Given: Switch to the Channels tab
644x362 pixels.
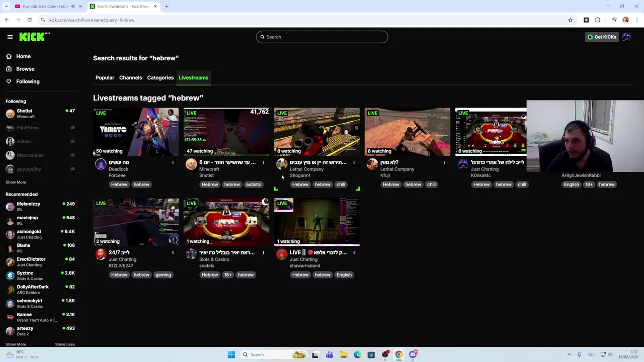Looking at the screenshot, I should coord(130,77).
